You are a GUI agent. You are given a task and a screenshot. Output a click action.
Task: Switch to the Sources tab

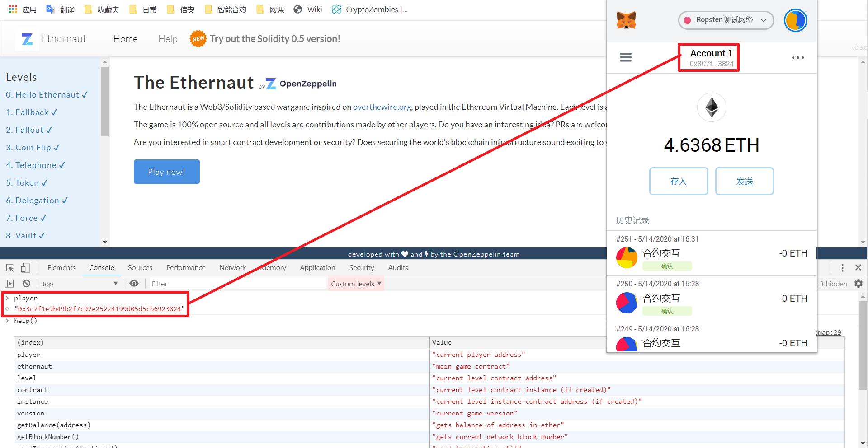[x=140, y=268]
